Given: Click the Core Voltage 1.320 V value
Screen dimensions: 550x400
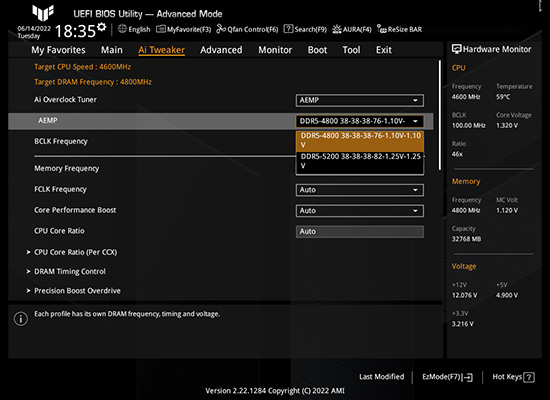Looking at the screenshot, I should (507, 126).
